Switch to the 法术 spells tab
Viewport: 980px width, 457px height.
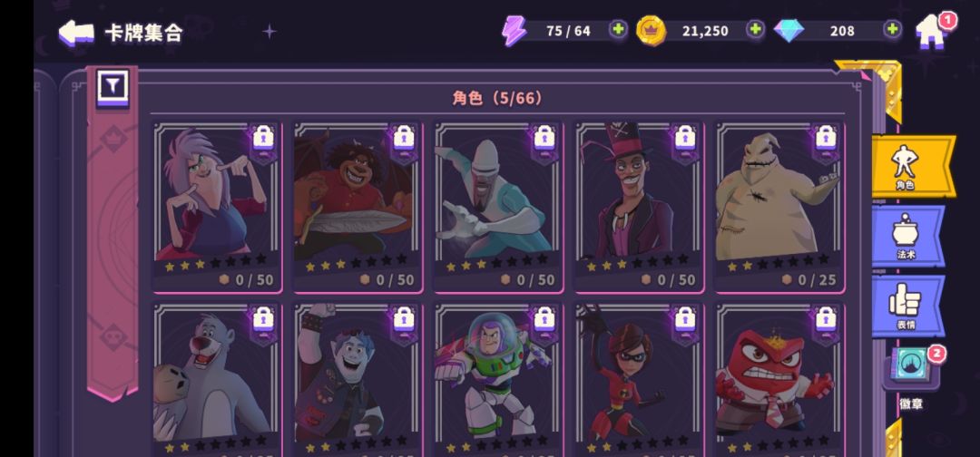point(906,236)
